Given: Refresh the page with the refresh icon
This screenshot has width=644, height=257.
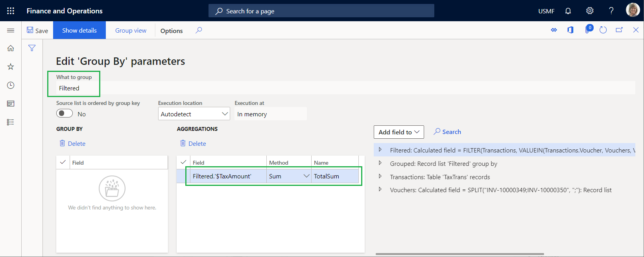Looking at the screenshot, I should point(603,30).
